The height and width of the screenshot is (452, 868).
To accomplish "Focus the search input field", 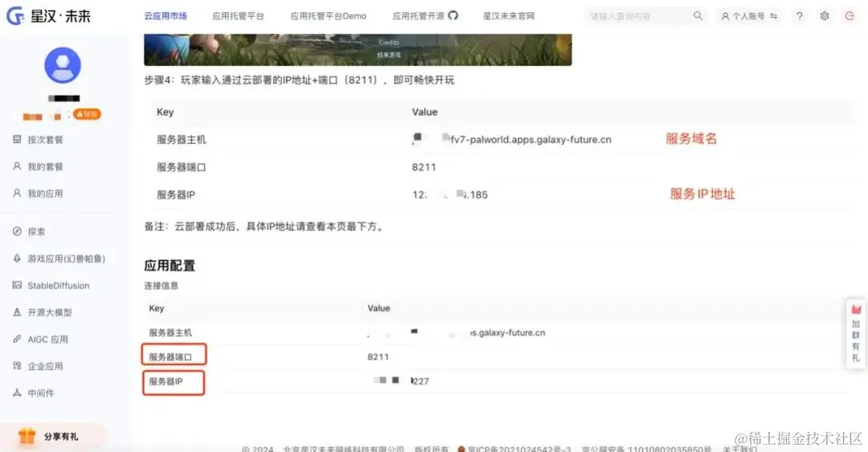I will [639, 16].
